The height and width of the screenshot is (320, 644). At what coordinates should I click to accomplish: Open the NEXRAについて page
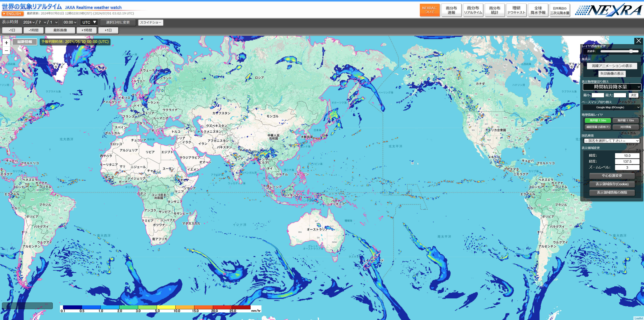point(430,10)
